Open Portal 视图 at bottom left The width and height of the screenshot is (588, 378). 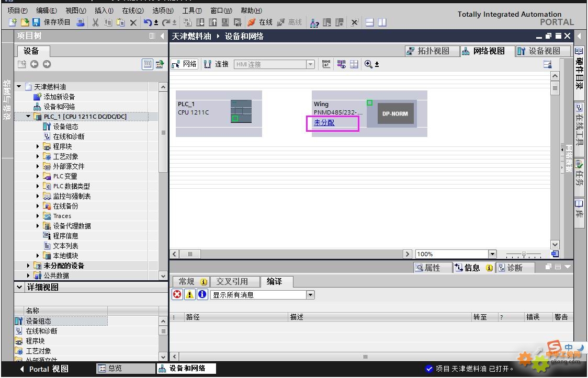(x=44, y=369)
